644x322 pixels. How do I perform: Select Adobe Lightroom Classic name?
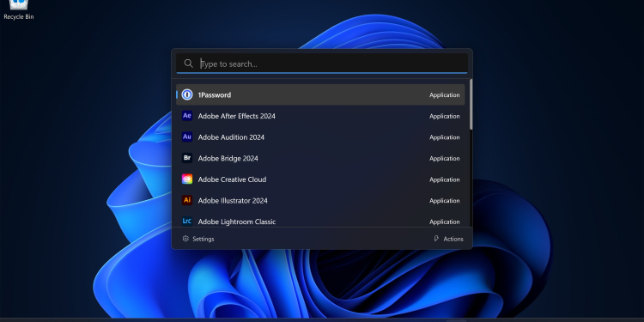(x=237, y=222)
